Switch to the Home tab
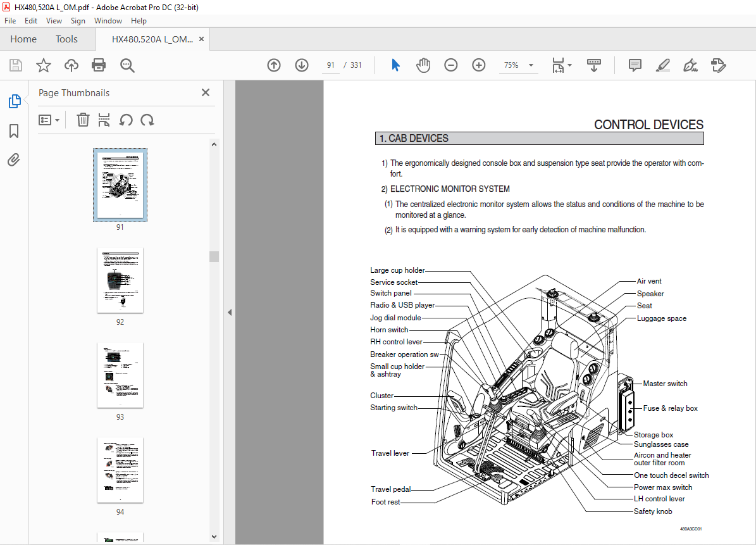 pos(23,39)
